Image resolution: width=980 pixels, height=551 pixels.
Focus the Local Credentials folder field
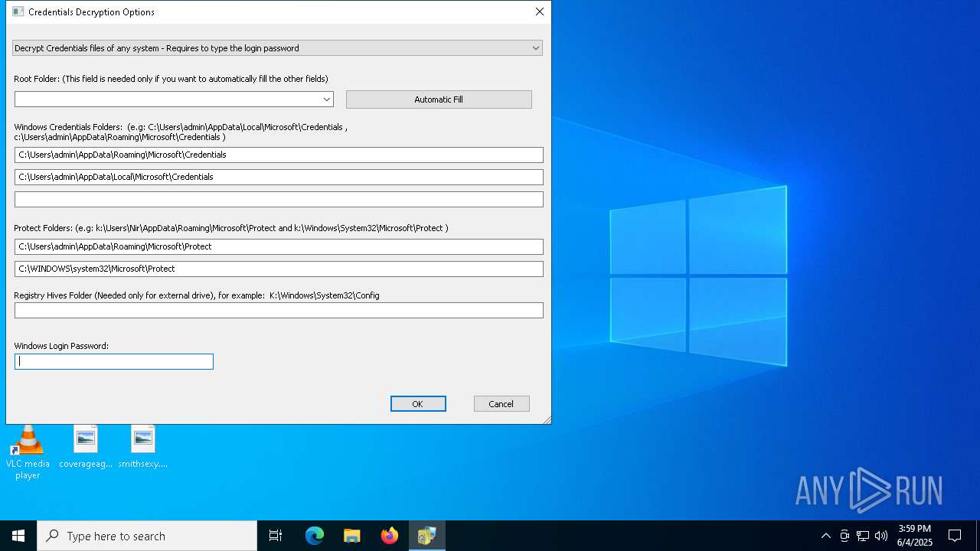[x=279, y=177]
